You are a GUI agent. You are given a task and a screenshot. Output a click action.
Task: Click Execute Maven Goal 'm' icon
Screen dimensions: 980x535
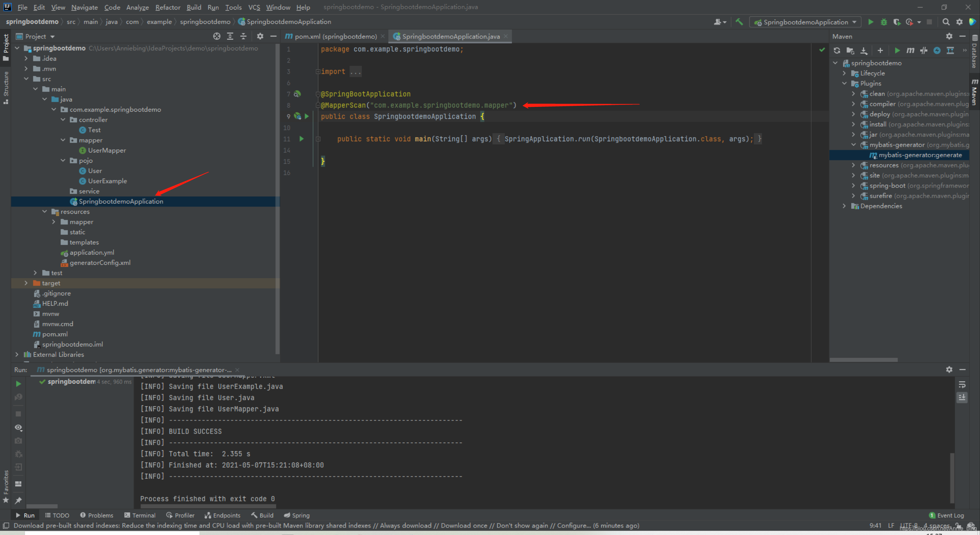[910, 51]
